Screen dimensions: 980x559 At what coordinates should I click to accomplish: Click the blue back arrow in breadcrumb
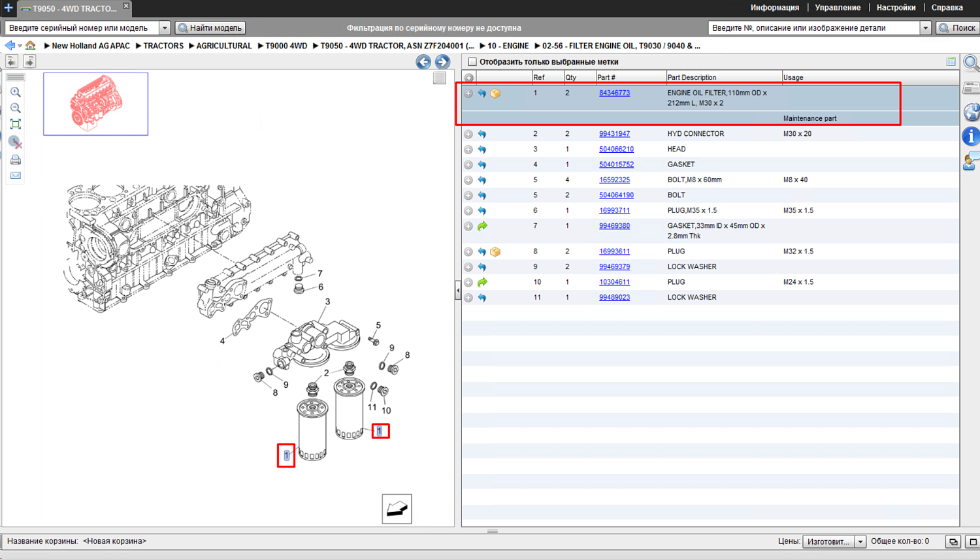(10, 46)
